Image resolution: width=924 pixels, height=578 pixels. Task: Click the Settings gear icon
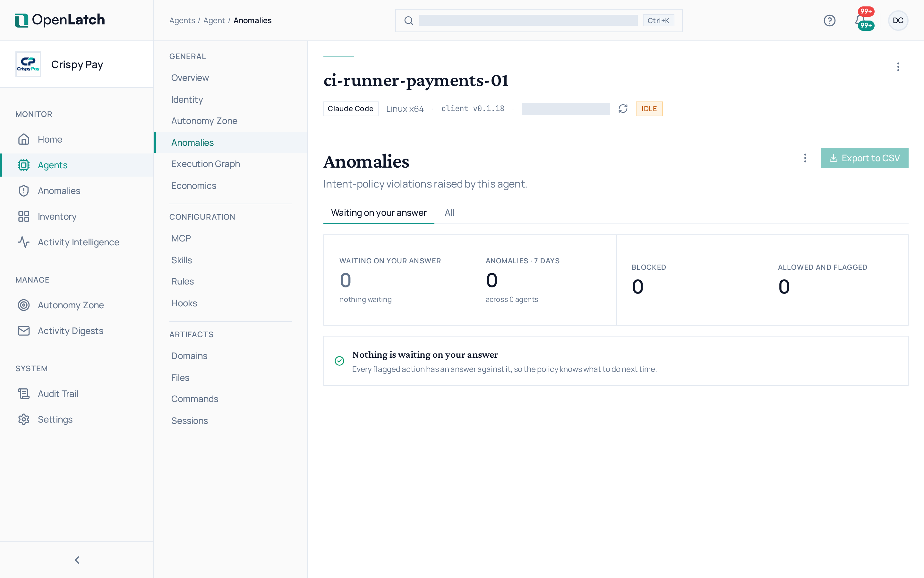24,419
